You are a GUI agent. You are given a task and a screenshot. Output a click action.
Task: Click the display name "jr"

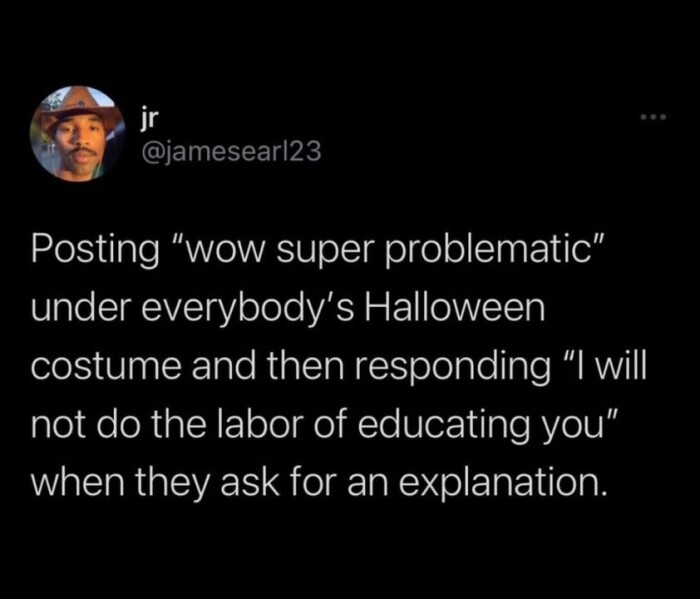148,119
